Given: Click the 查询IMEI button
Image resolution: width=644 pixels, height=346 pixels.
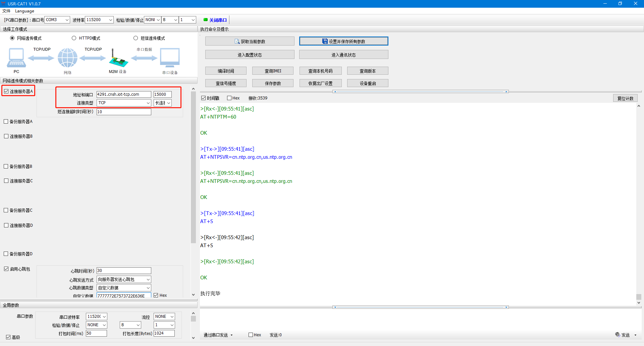Looking at the screenshot, I should pyautogui.click(x=273, y=71).
